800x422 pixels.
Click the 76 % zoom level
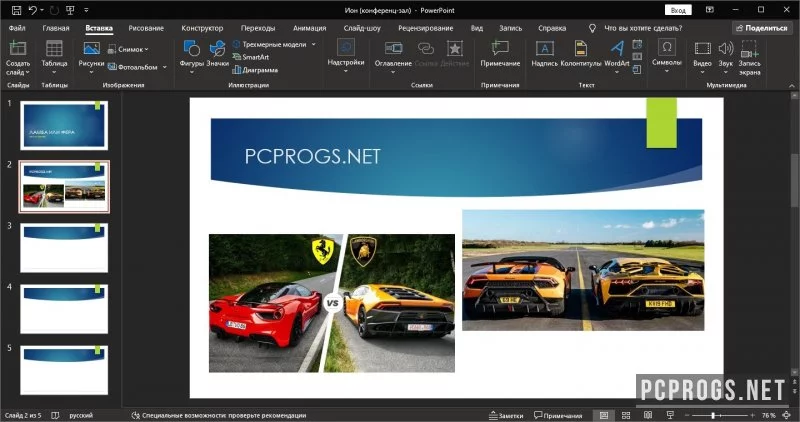768,415
